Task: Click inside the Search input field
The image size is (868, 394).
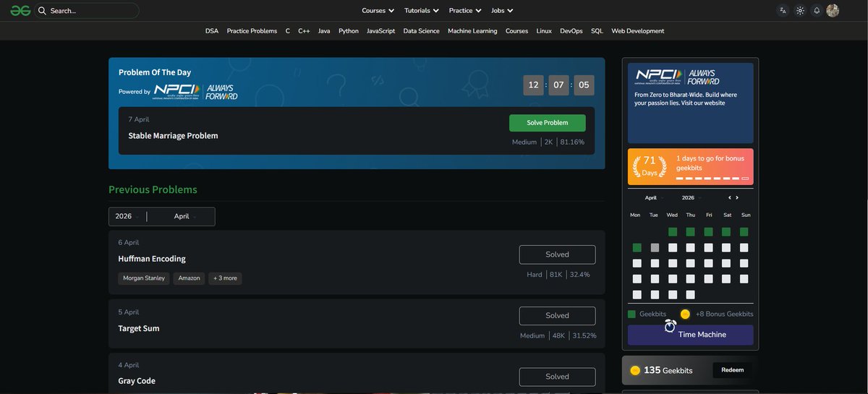Action: tap(87, 11)
